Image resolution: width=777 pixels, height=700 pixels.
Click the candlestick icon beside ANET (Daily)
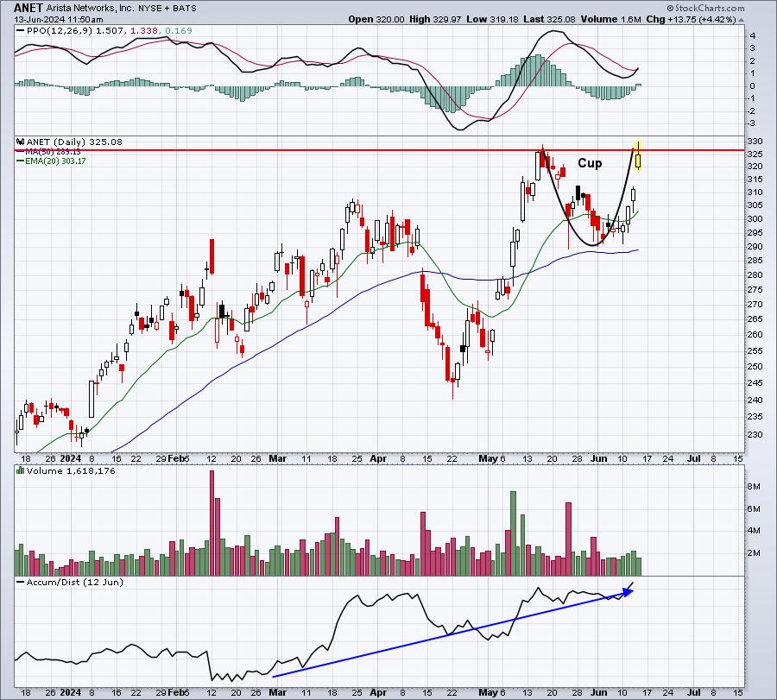click(x=21, y=142)
